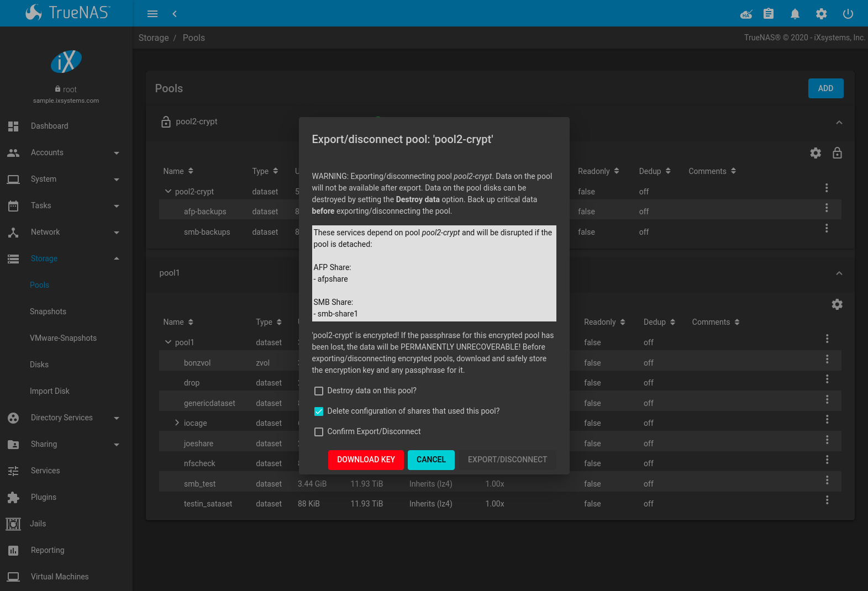The height and width of the screenshot is (591, 868).
Task: Open actions menu for drop row
Action: [827, 379]
